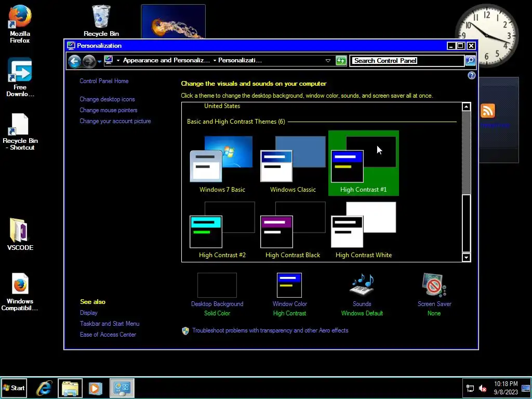Viewport: 532px width, 399px height.
Task: Open Recycle Bin - Shortcut desktop icon
Action: pos(20,131)
